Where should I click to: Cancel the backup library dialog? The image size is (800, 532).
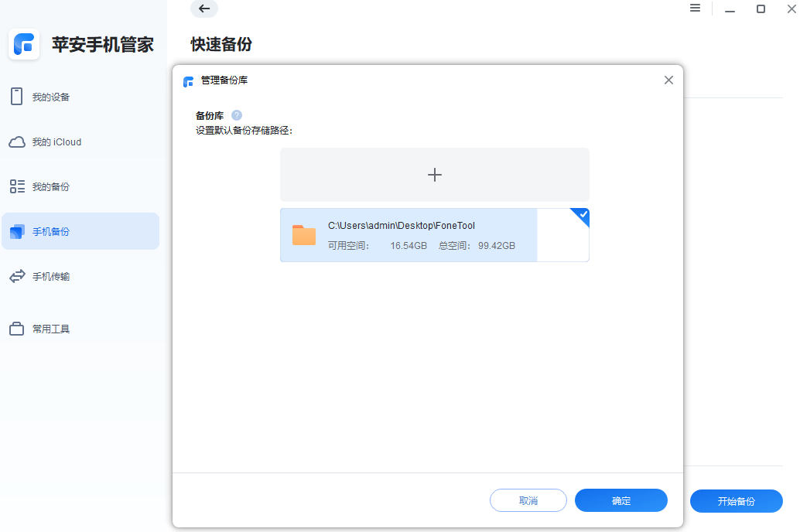528,500
